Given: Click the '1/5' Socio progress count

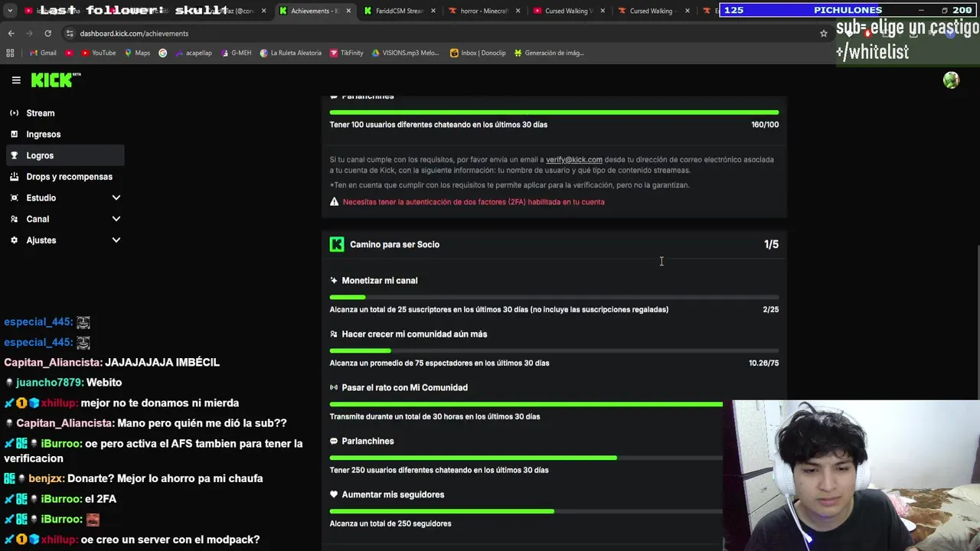Looking at the screenshot, I should point(771,244).
